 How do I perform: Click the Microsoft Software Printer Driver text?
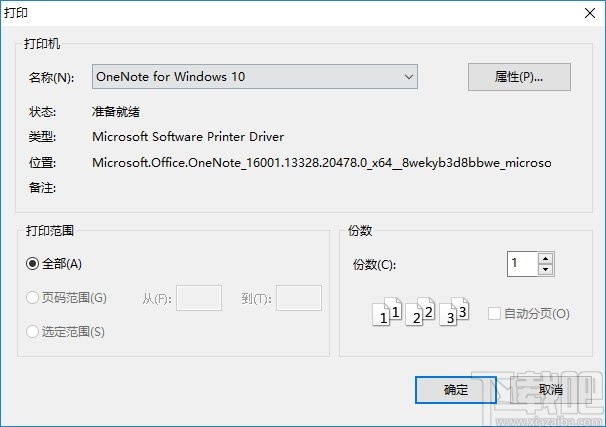pyautogui.click(x=188, y=136)
